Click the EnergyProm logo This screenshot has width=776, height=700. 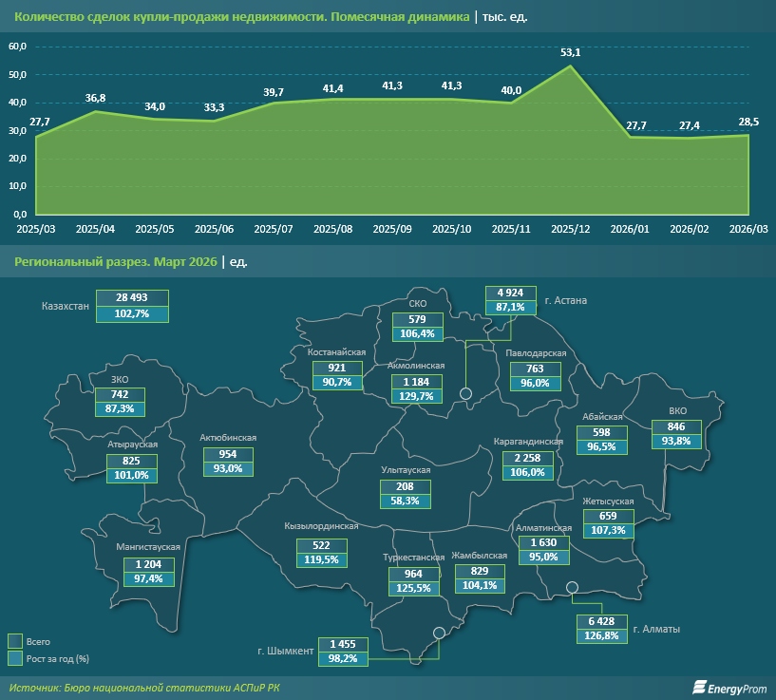[x=728, y=687]
